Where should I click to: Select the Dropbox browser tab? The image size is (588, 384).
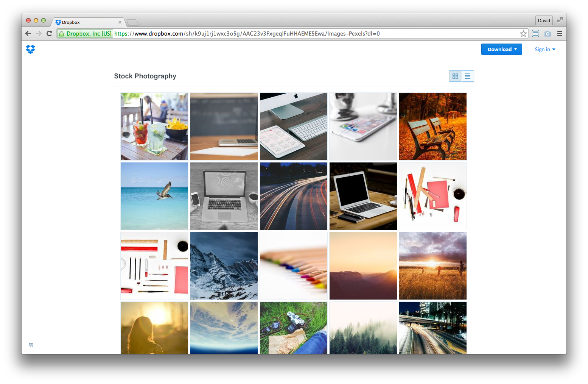(x=87, y=22)
